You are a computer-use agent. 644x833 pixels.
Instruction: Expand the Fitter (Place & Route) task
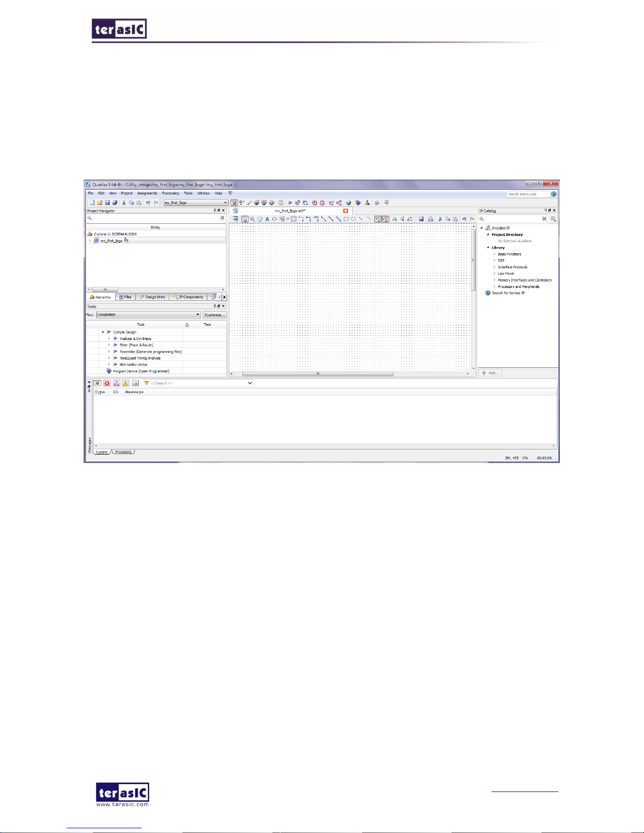[x=109, y=345]
